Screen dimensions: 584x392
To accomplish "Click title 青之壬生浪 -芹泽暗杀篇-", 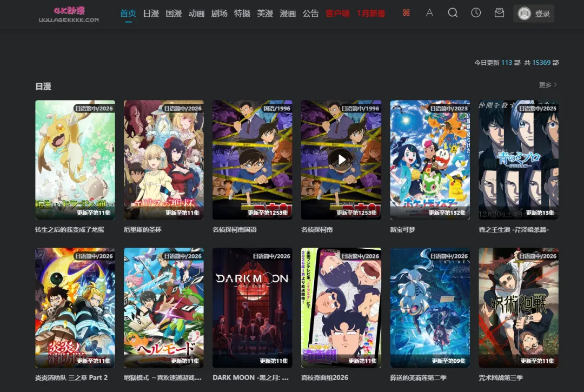I will click(x=514, y=230).
